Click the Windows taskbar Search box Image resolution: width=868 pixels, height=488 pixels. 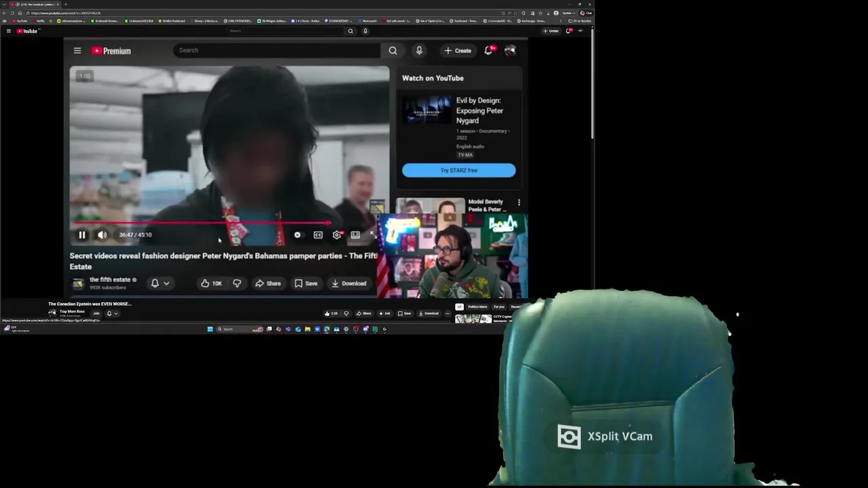pos(240,329)
